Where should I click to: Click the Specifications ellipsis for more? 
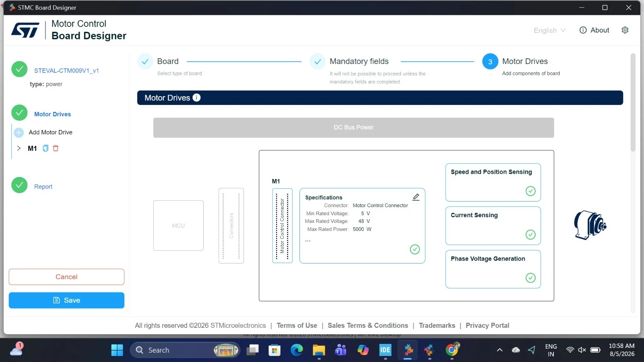pyautogui.click(x=308, y=241)
